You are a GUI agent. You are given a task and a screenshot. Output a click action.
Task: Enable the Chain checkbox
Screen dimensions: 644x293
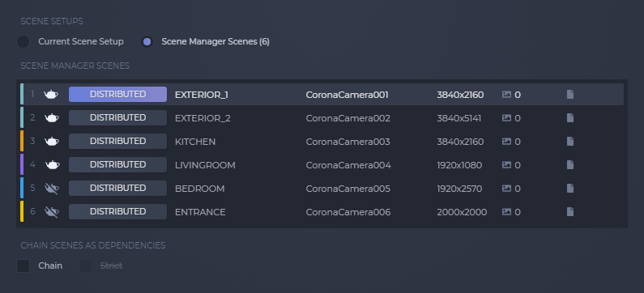pos(23,266)
